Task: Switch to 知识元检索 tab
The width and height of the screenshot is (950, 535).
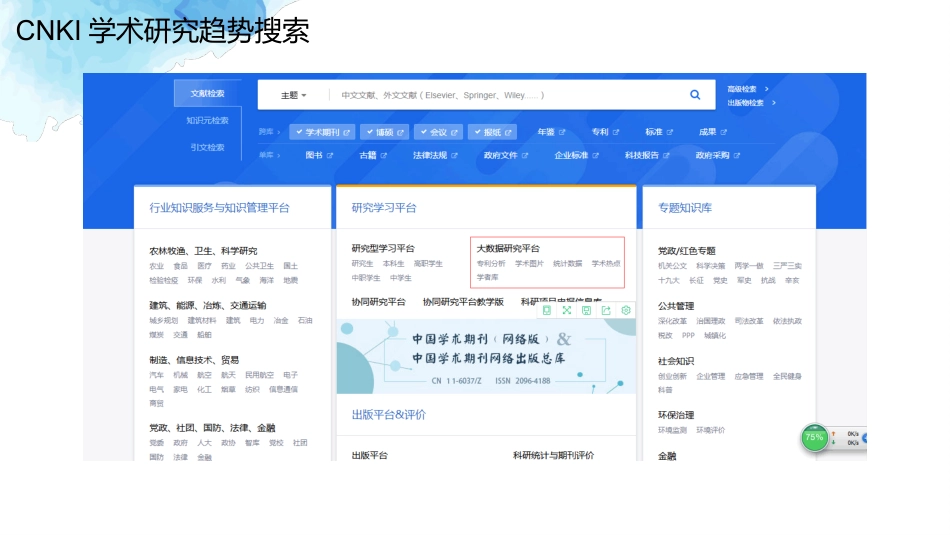Action: pyautogui.click(x=207, y=121)
